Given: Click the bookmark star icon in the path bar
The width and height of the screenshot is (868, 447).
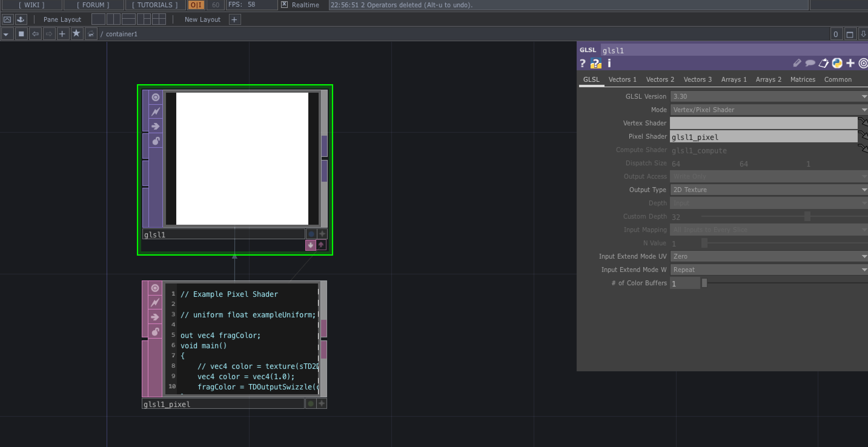Looking at the screenshot, I should pos(77,34).
